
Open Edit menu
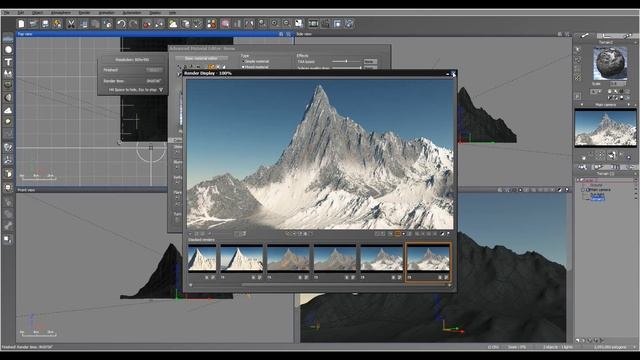(21, 13)
